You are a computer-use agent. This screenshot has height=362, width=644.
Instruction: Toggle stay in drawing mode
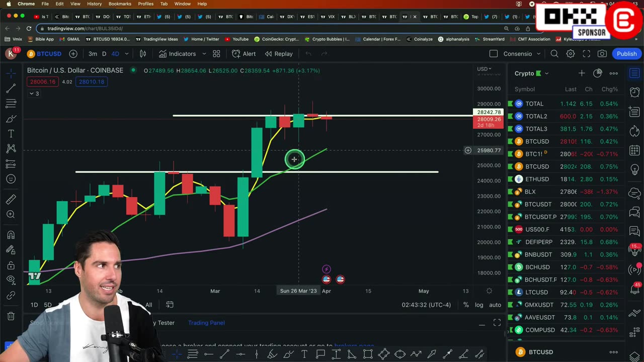point(11,250)
